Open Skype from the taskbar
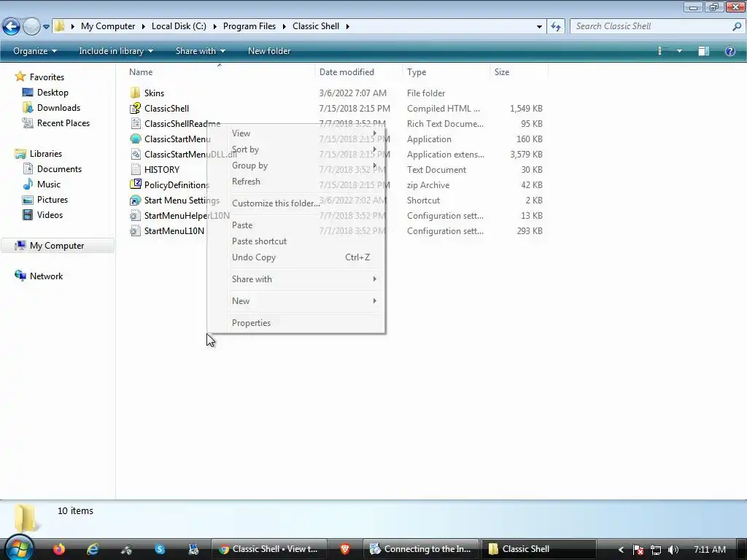The height and width of the screenshot is (560, 747). tap(160, 549)
